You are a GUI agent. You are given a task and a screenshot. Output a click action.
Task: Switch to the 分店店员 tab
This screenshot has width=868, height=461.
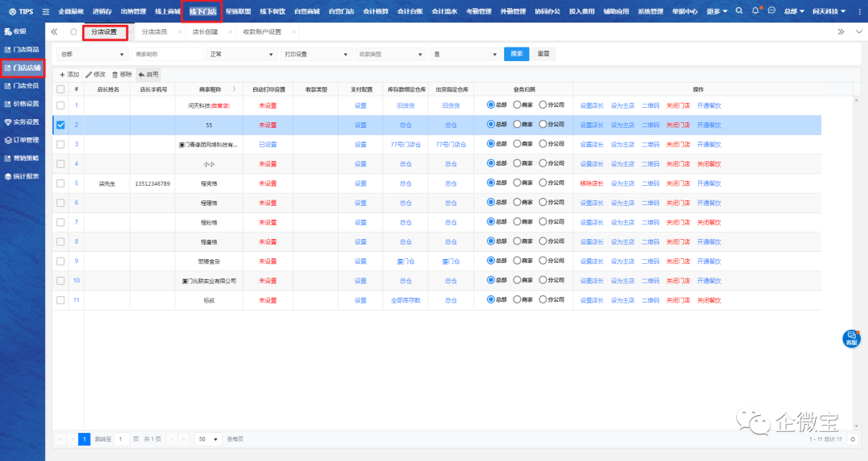click(154, 32)
